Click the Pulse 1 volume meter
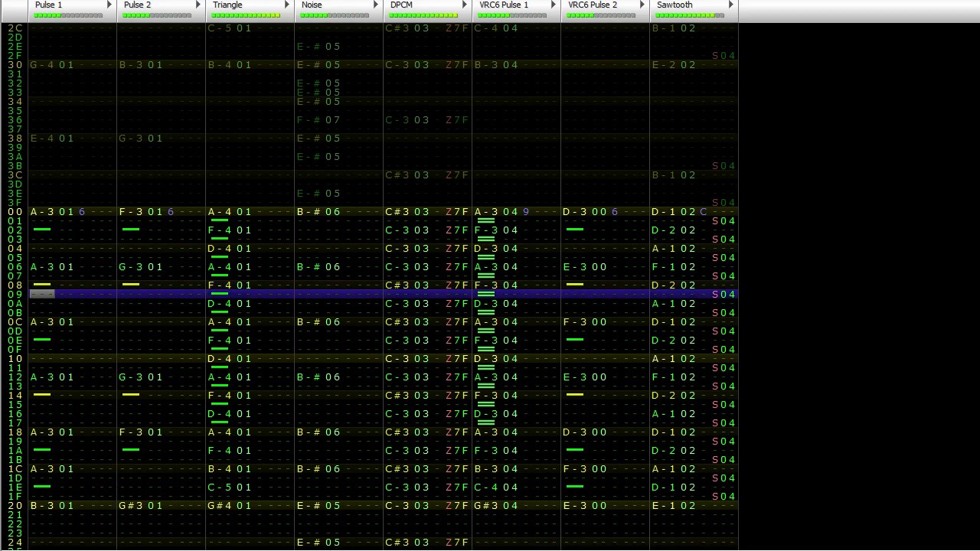The width and height of the screenshot is (980, 551). 68,15
